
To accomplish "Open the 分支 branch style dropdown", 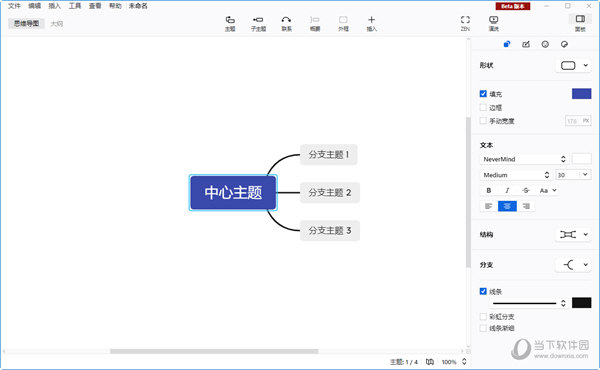I will pyautogui.click(x=573, y=265).
